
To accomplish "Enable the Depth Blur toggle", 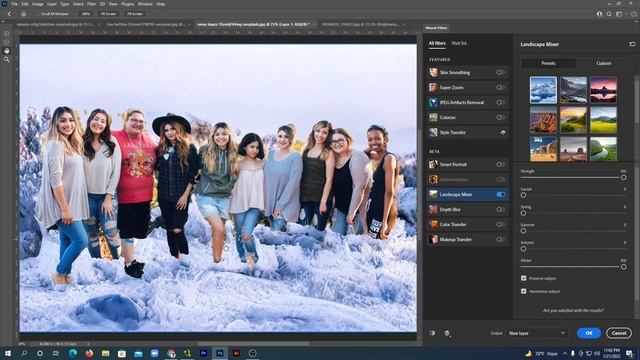I will pyautogui.click(x=500, y=209).
